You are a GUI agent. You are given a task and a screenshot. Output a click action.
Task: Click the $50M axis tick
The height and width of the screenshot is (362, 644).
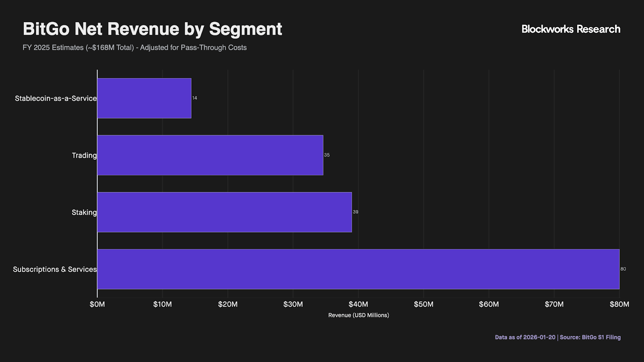tap(424, 304)
